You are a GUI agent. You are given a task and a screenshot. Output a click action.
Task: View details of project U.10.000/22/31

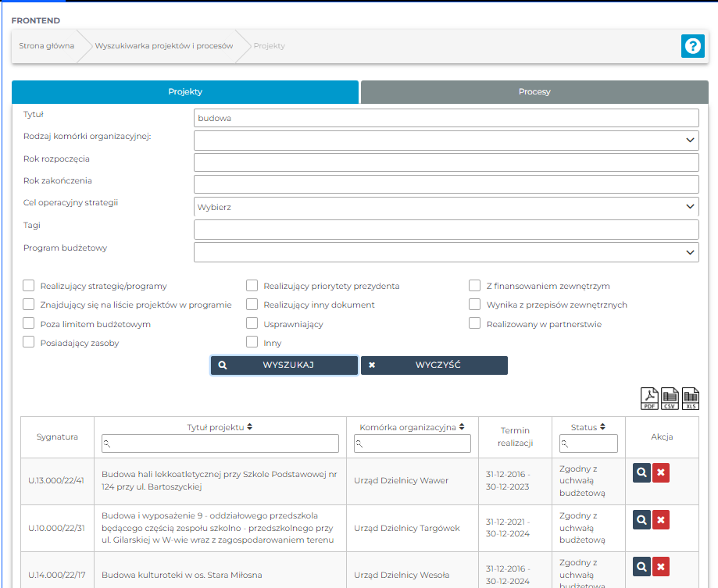tap(641, 519)
